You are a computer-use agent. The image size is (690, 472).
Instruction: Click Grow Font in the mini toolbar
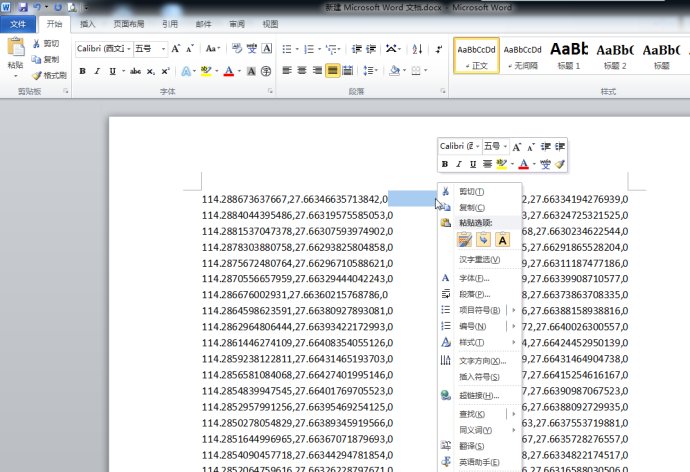point(517,146)
